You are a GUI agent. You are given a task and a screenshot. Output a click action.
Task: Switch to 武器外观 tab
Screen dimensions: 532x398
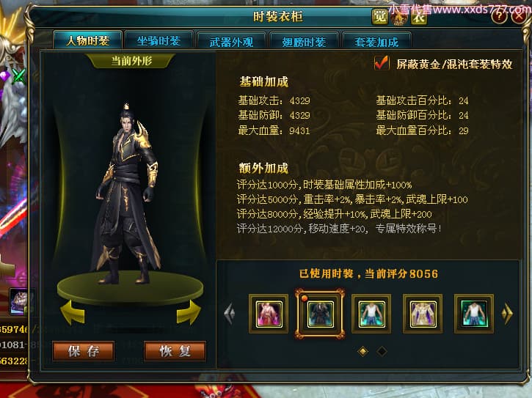(x=231, y=41)
